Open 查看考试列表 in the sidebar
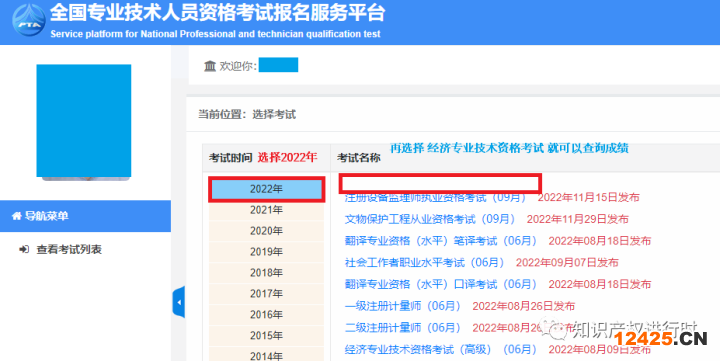 69,249
